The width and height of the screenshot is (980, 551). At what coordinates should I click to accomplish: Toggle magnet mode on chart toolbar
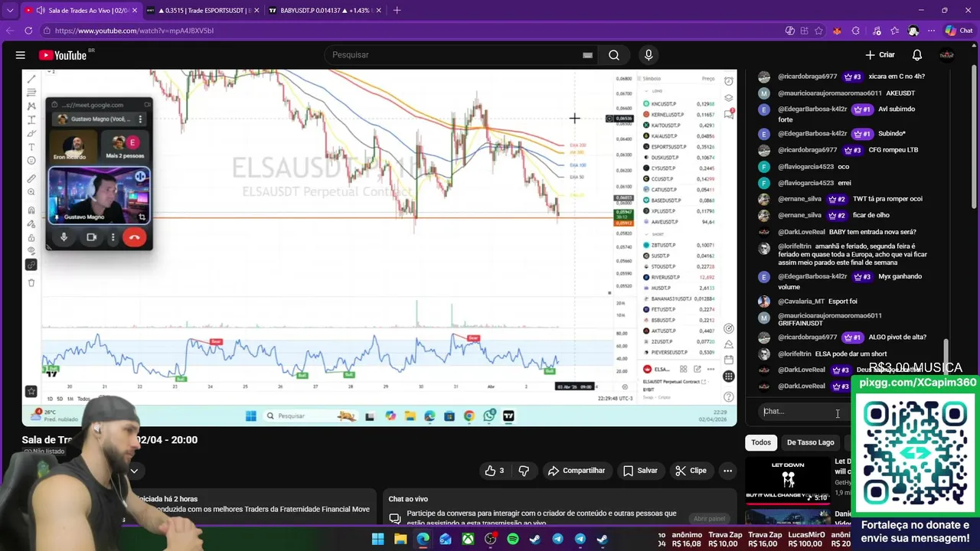(31, 210)
